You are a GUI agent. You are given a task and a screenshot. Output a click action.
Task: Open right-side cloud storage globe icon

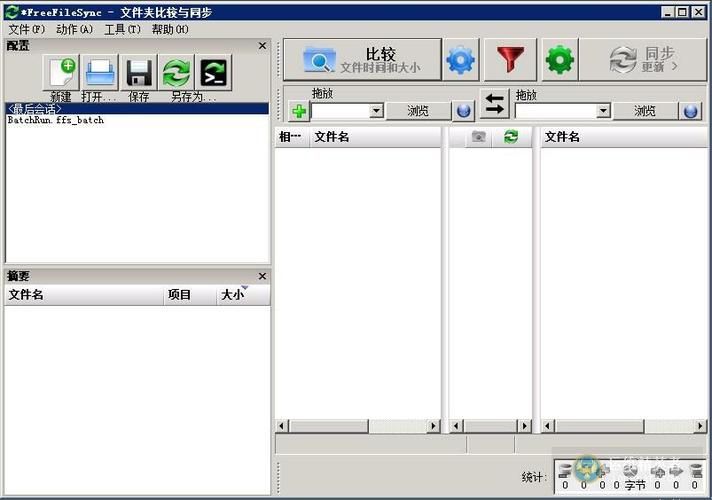coord(690,111)
